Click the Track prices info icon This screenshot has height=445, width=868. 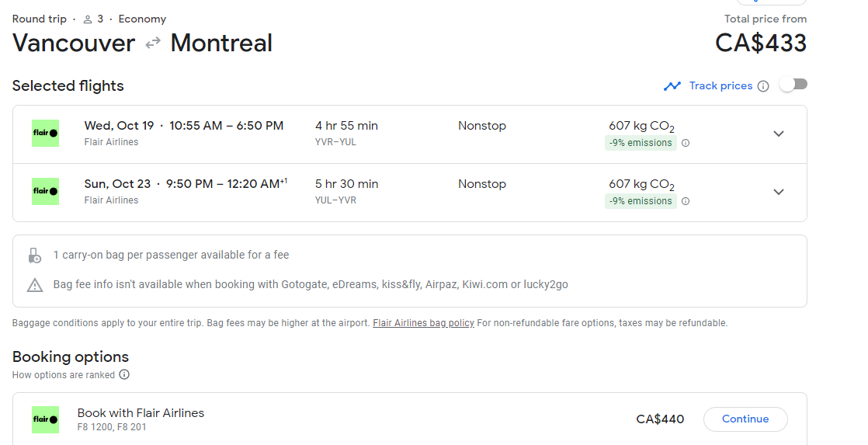763,86
